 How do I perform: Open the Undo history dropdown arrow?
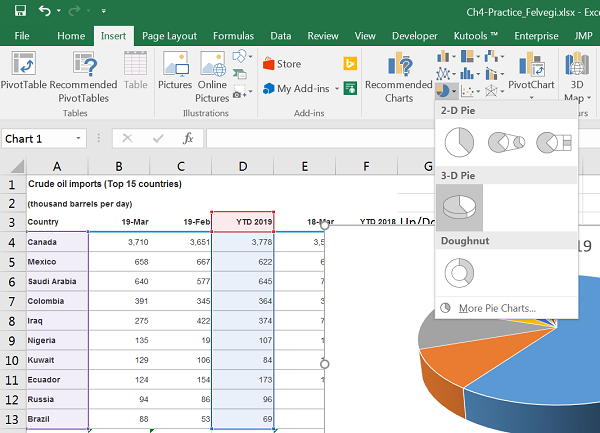(59, 11)
